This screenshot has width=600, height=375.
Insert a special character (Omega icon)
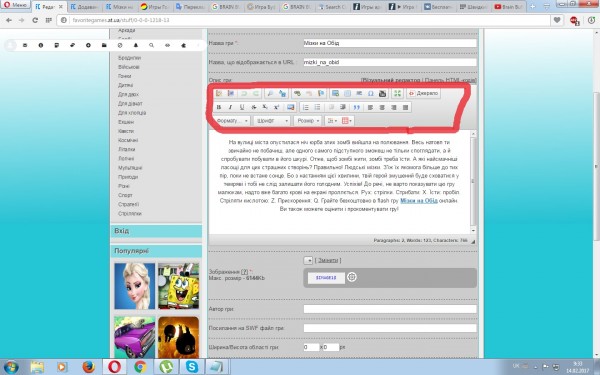click(370, 93)
